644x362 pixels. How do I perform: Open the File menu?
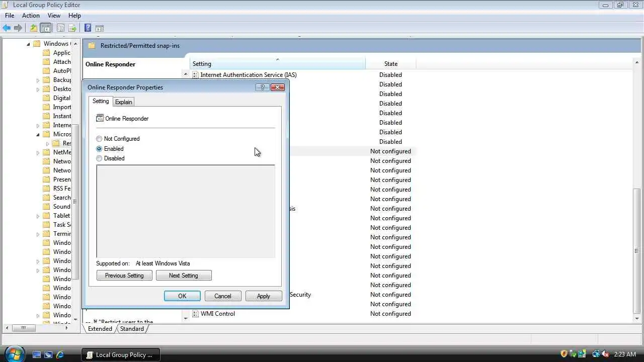pos(10,16)
